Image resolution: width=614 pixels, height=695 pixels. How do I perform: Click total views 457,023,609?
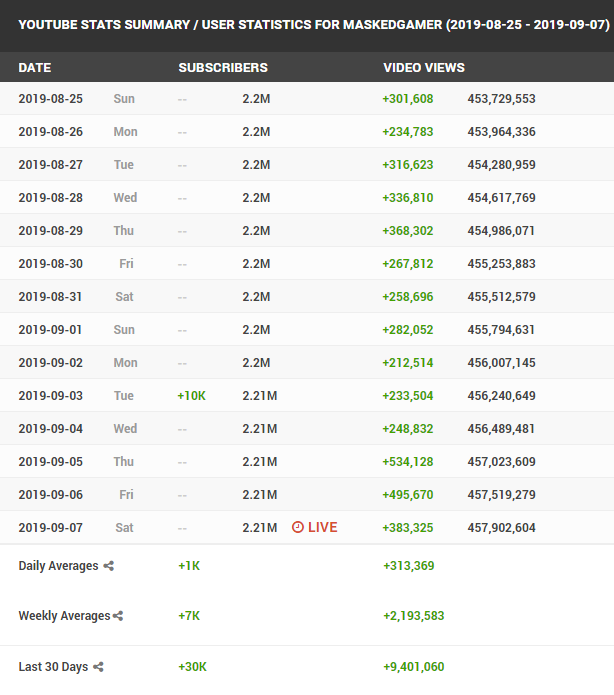[x=501, y=462]
